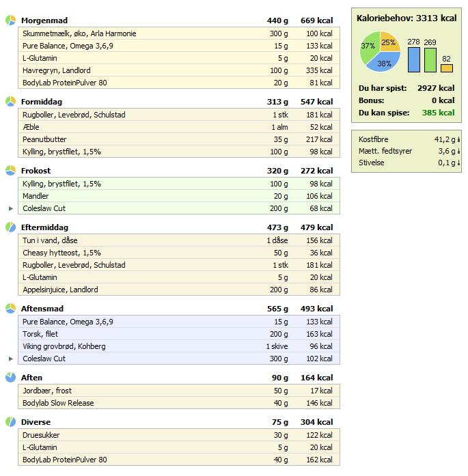The image size is (468, 476).
Task: Select Pure Balance, Omega 3,6,9 in Aftensmad
Action: [x=179, y=322]
